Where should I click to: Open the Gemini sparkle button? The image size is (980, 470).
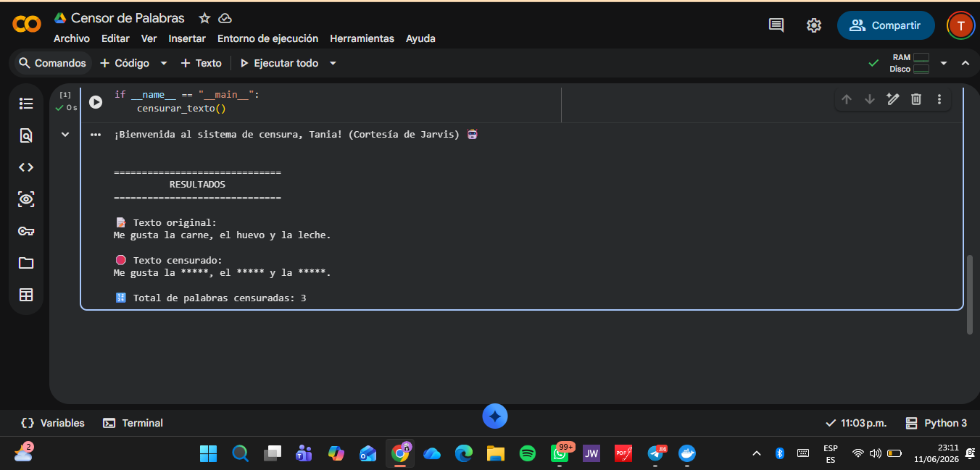(495, 416)
